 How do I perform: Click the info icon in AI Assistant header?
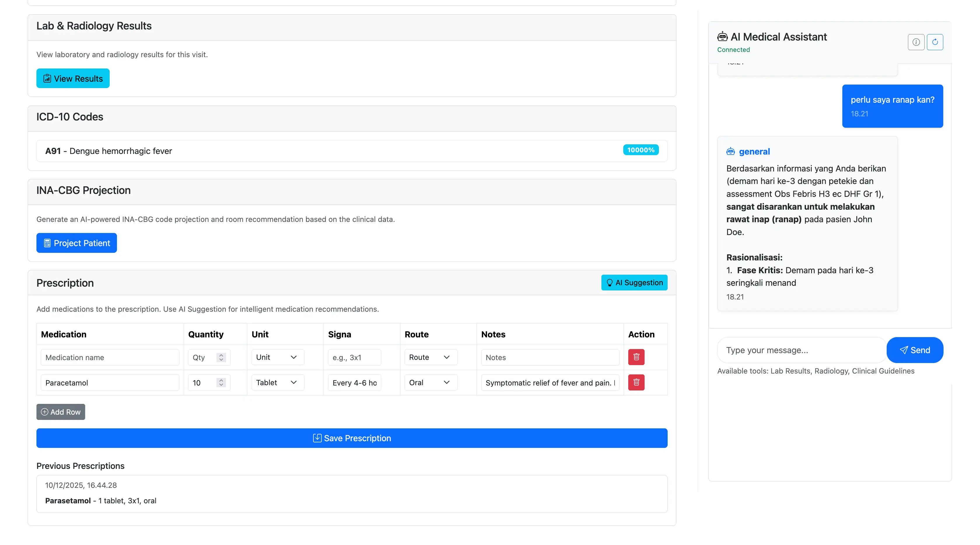pos(916,42)
